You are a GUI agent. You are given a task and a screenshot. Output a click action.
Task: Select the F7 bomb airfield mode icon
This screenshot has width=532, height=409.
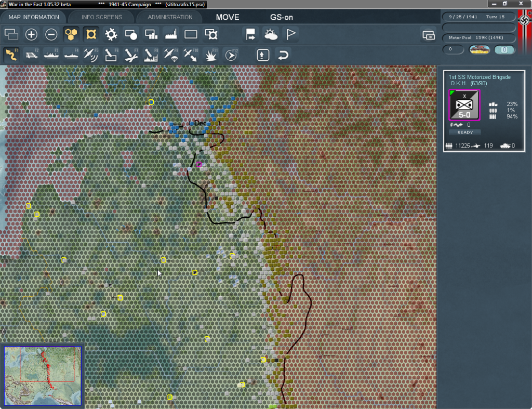tap(131, 55)
